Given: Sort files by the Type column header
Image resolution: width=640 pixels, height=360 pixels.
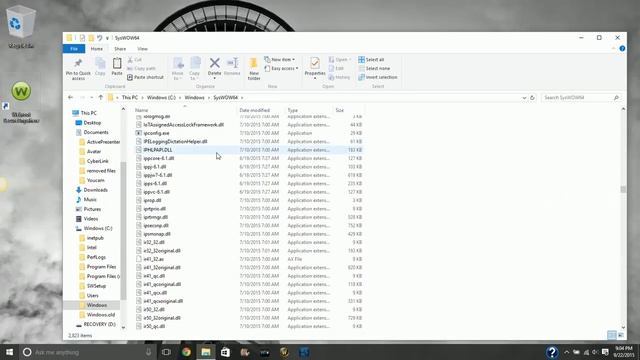Looking at the screenshot, I should pyautogui.click(x=293, y=110).
